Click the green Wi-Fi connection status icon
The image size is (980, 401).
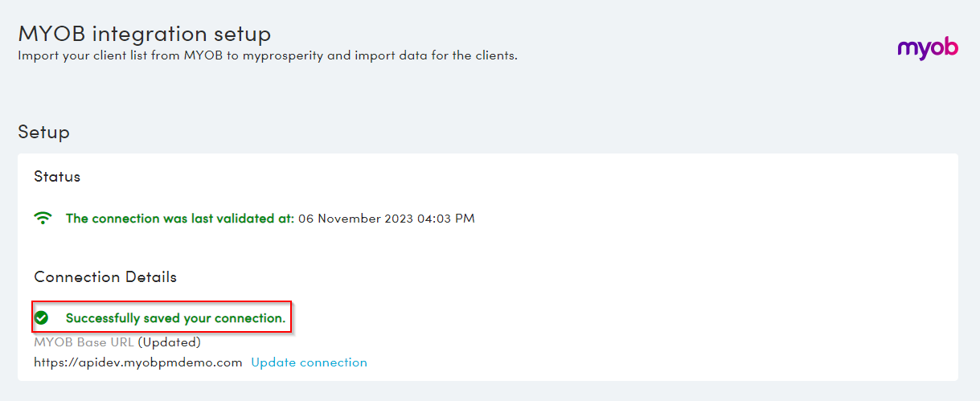(x=43, y=218)
